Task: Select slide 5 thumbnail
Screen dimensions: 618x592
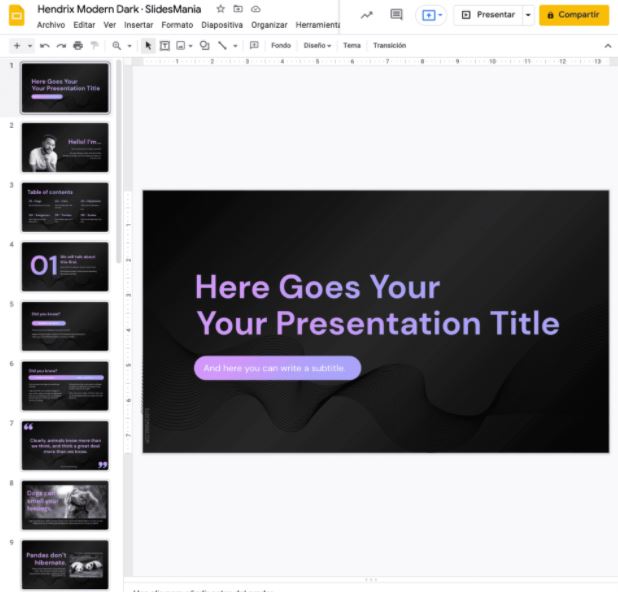Action: [65, 326]
